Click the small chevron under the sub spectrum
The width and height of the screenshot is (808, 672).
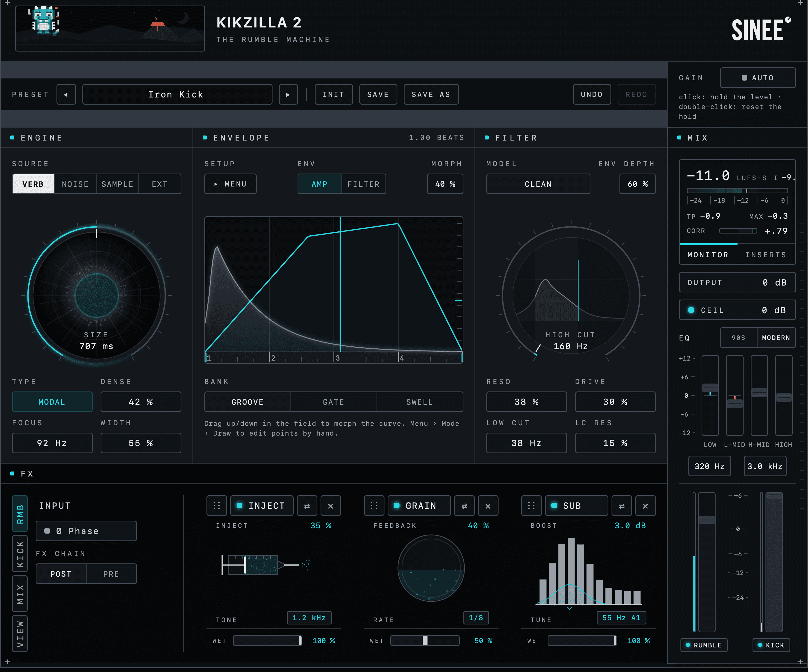(x=570, y=609)
